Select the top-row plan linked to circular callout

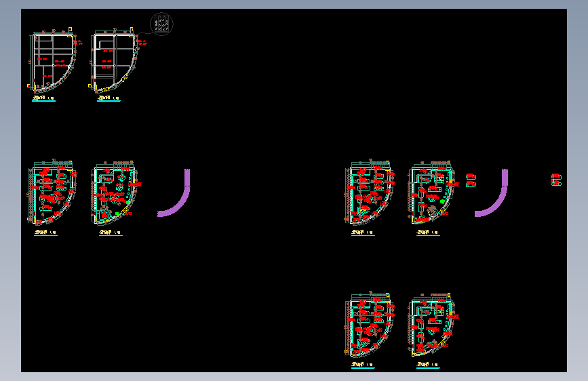click(117, 60)
